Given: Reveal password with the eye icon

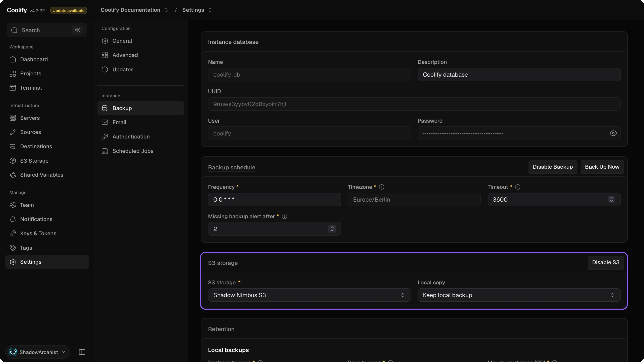Looking at the screenshot, I should coord(613,133).
